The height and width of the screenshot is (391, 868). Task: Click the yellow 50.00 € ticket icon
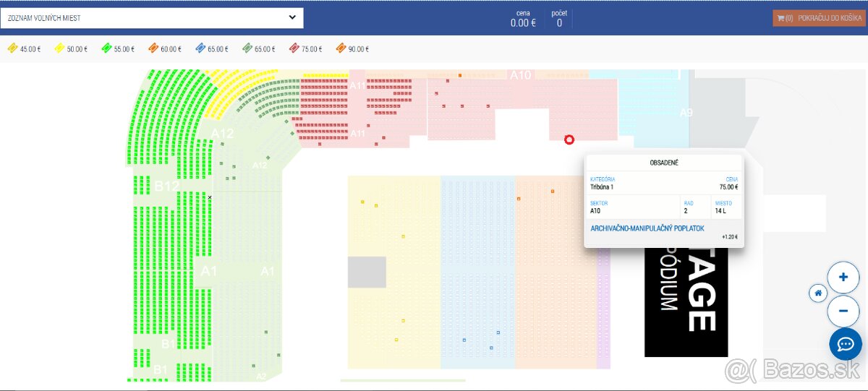point(59,48)
